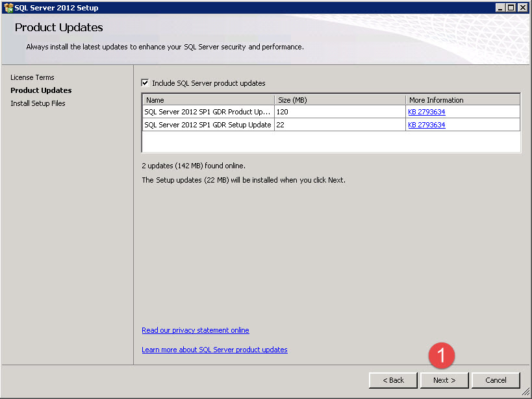Select Product Updates step in sidebar

(41, 90)
